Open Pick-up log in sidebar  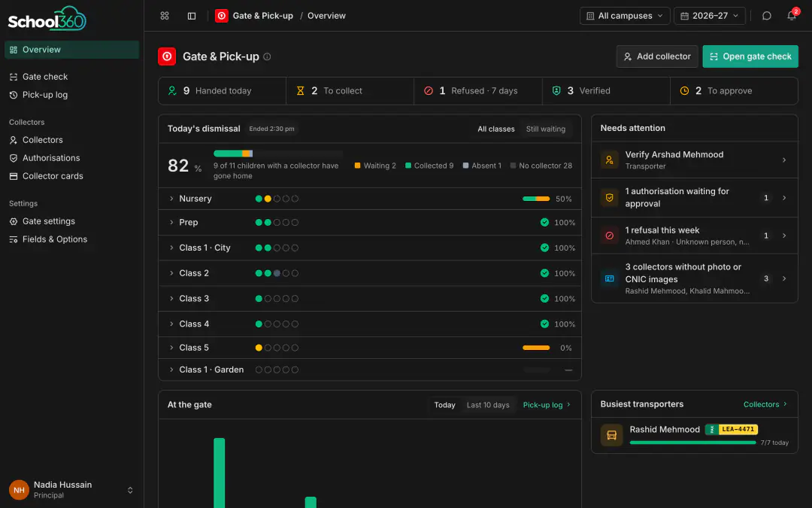71,95
